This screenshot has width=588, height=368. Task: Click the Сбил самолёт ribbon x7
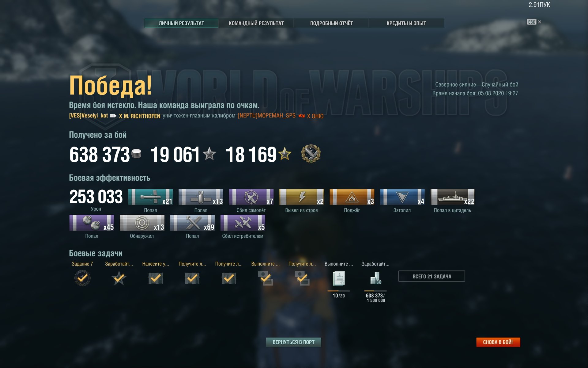tap(251, 197)
